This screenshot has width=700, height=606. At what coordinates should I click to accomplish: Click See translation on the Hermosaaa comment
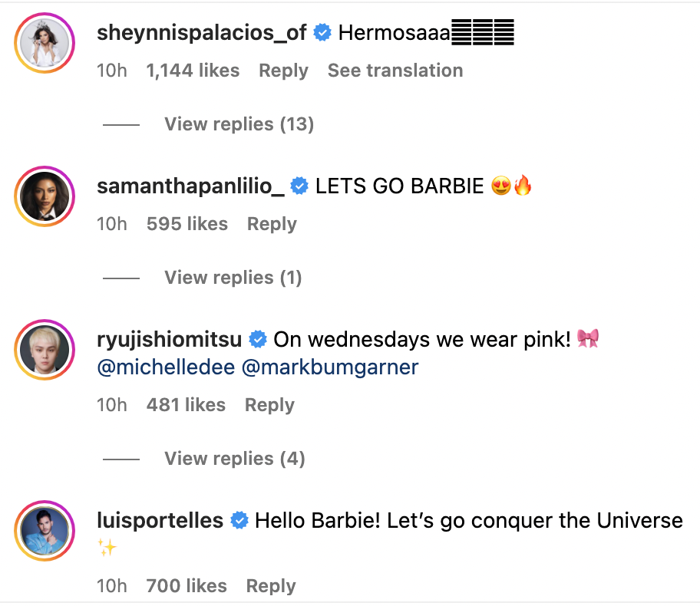coord(395,70)
